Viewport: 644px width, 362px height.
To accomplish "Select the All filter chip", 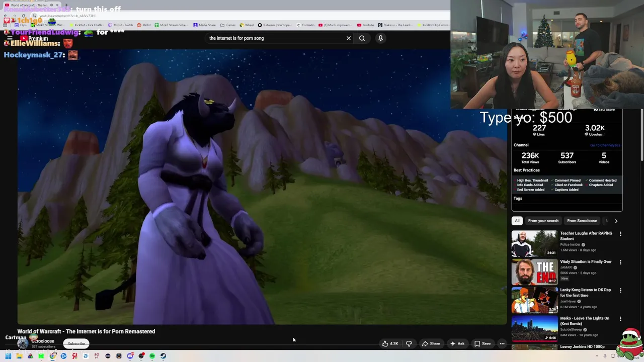I will coord(517,221).
